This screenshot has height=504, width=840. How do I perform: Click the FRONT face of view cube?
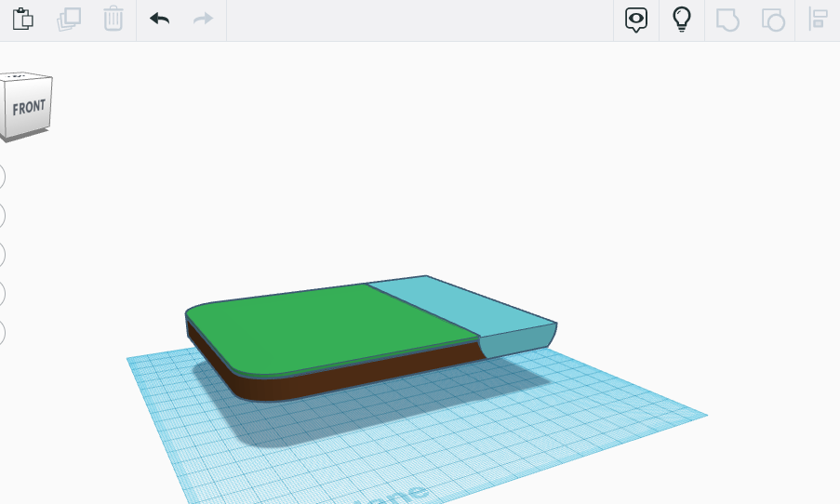(x=29, y=107)
